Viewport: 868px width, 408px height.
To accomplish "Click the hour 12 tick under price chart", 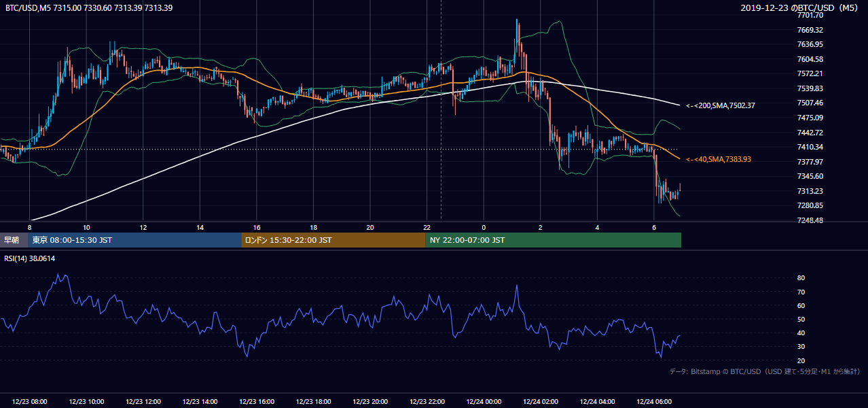I will [143, 227].
